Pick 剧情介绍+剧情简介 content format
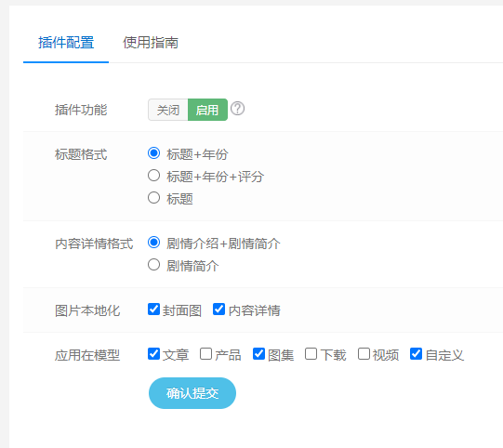503x448 pixels. pyautogui.click(x=153, y=243)
